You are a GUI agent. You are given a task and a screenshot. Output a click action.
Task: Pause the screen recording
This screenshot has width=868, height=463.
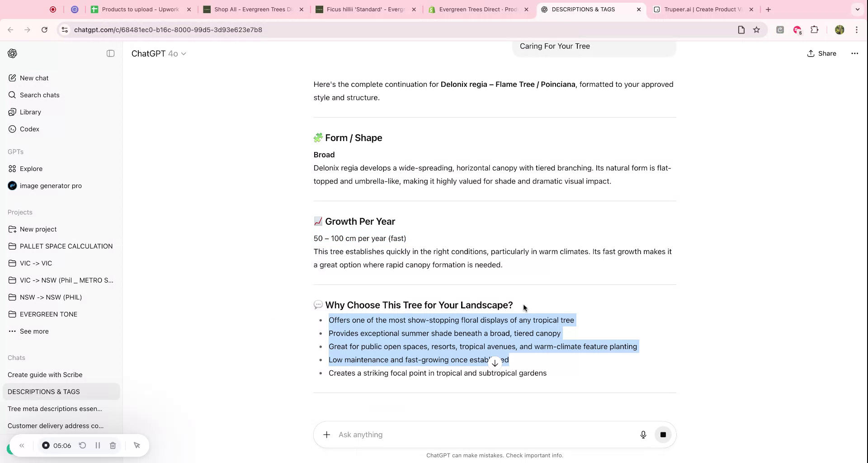(98, 445)
